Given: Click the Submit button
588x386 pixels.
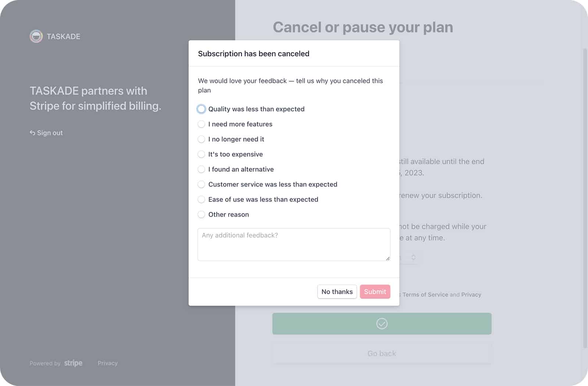Looking at the screenshot, I should (x=375, y=292).
